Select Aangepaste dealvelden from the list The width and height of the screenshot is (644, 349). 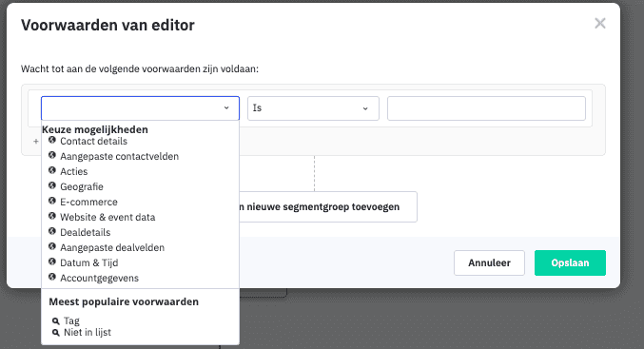click(112, 247)
